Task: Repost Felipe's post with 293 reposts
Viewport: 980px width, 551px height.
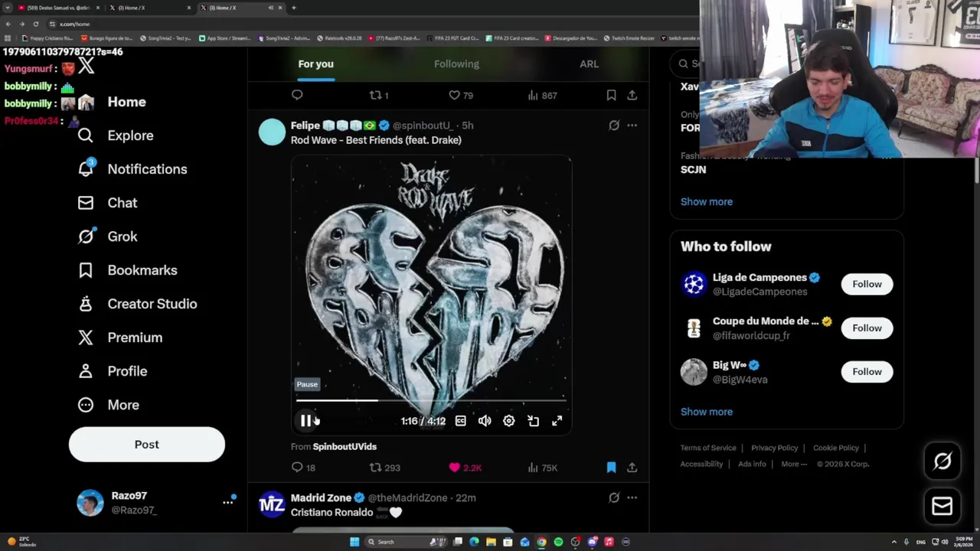Action: 384,468
